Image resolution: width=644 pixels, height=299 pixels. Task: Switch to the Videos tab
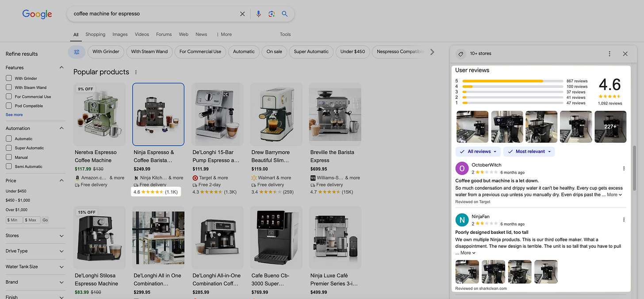point(142,35)
